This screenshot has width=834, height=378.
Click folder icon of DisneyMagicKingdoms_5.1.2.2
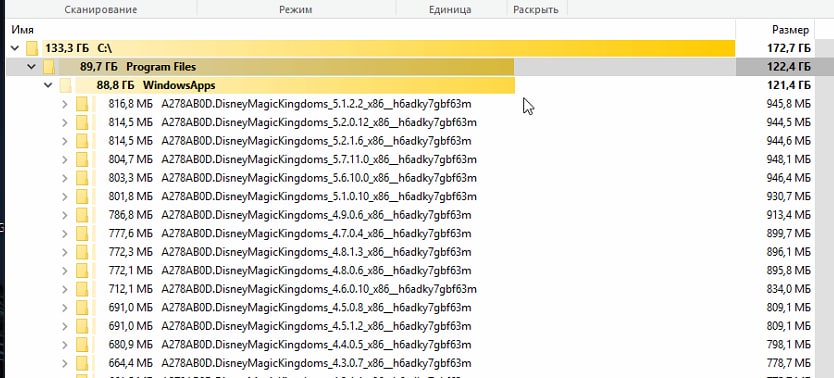click(82, 104)
